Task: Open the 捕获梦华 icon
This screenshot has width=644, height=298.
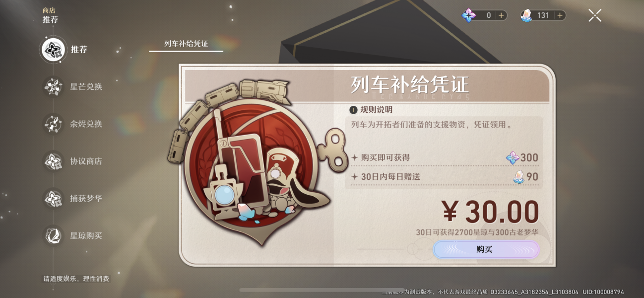Action: coord(53,198)
